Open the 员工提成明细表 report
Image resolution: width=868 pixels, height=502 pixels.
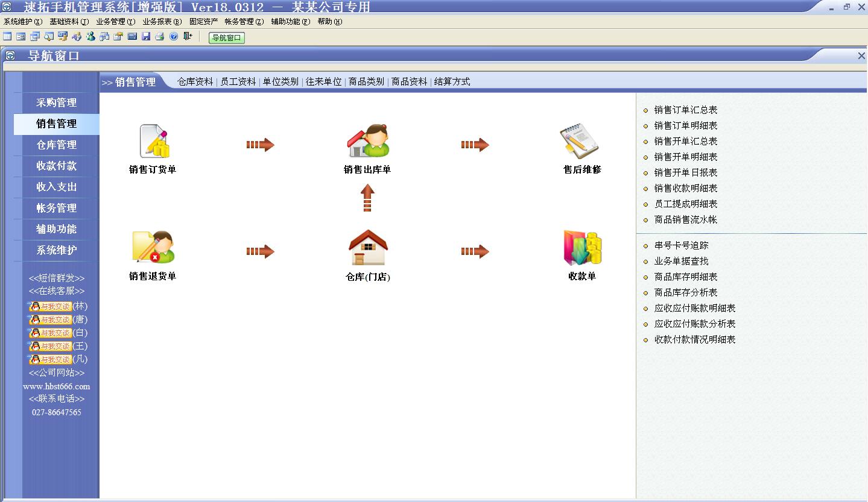tap(686, 204)
